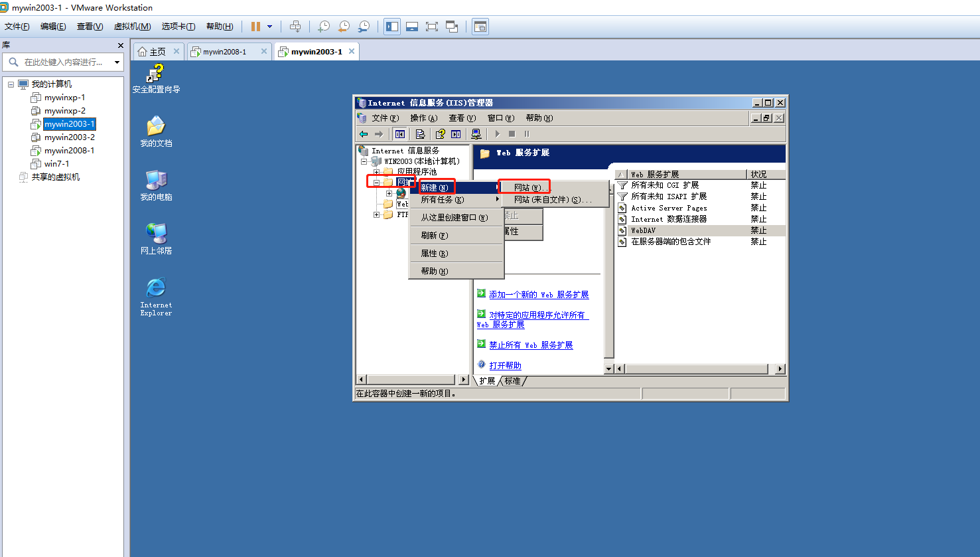The image size is (980, 557).
Task: Open the IIS 操作(A) menu
Action: tap(423, 118)
